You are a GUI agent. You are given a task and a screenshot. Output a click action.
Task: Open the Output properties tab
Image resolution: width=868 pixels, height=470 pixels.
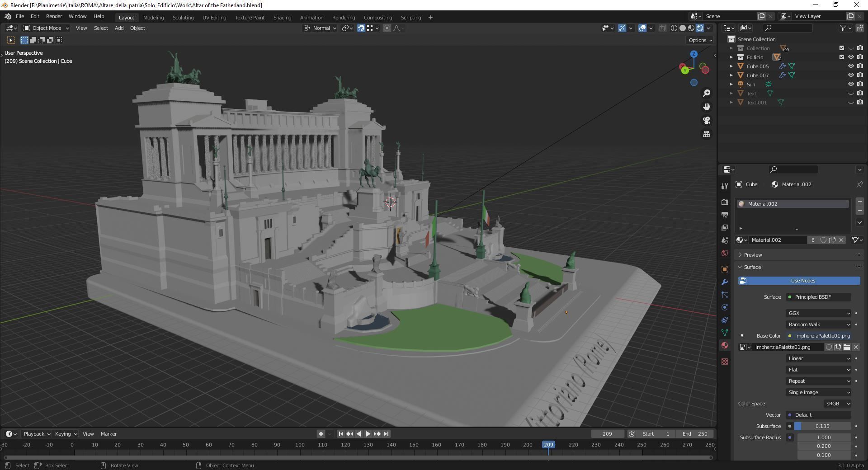coord(725,215)
